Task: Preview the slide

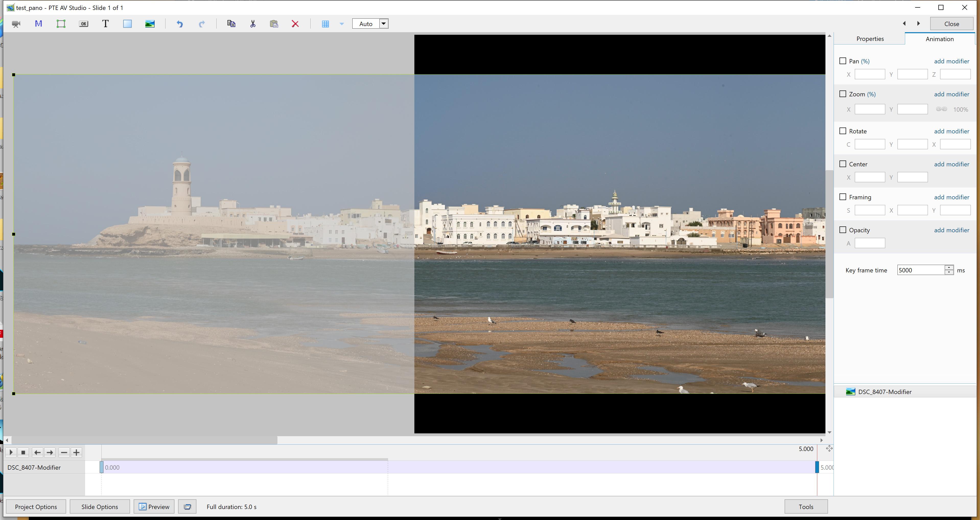Action: [154, 507]
